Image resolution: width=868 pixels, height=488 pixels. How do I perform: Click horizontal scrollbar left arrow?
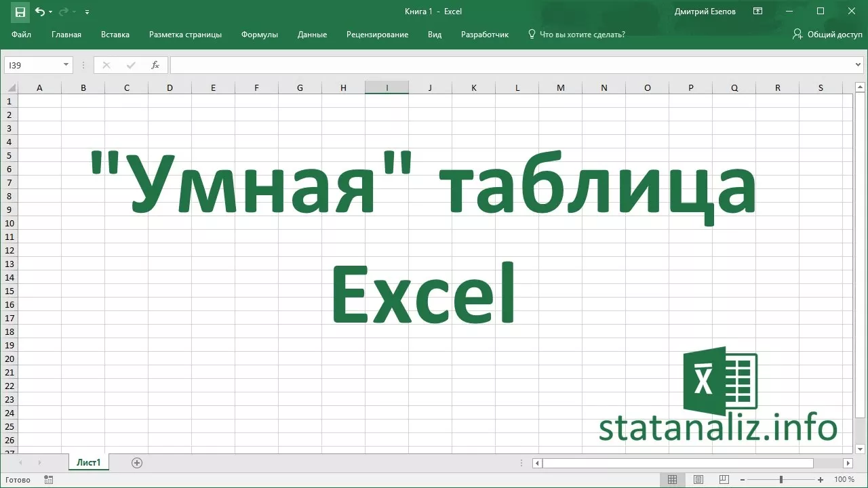[537, 464]
